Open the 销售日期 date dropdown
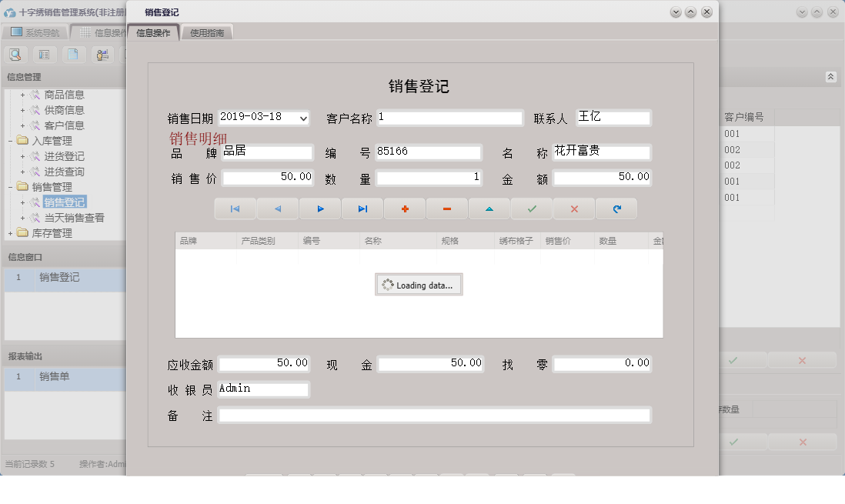 (303, 117)
